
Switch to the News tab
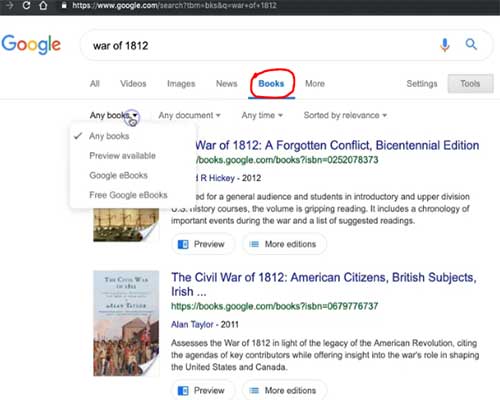point(227,84)
